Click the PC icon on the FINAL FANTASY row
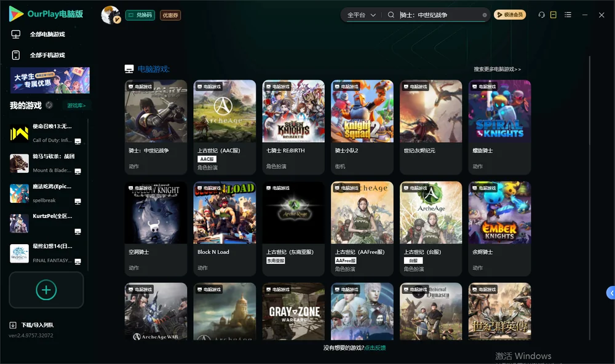This screenshot has width=615, height=364. pyautogui.click(x=77, y=262)
